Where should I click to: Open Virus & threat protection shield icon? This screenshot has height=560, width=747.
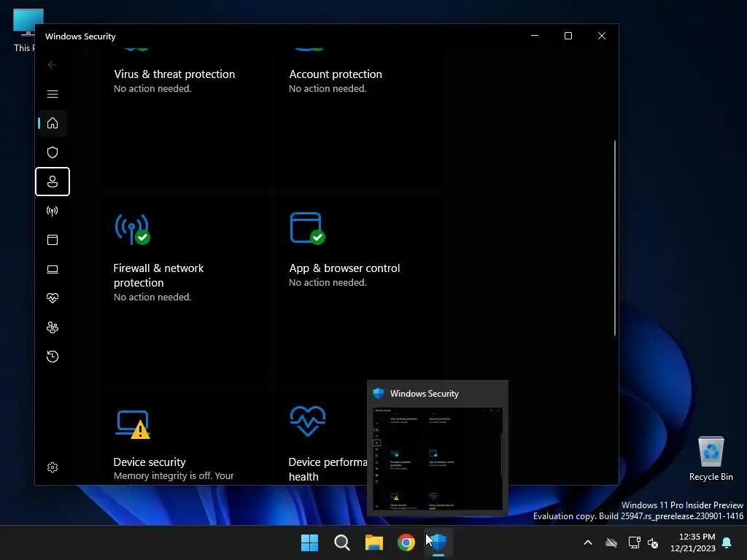pos(53,152)
